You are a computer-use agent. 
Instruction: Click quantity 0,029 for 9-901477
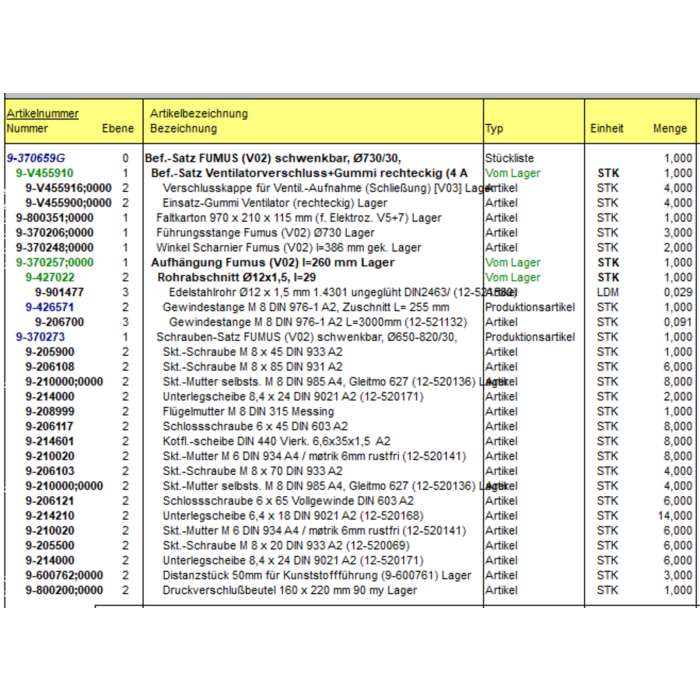[678, 292]
